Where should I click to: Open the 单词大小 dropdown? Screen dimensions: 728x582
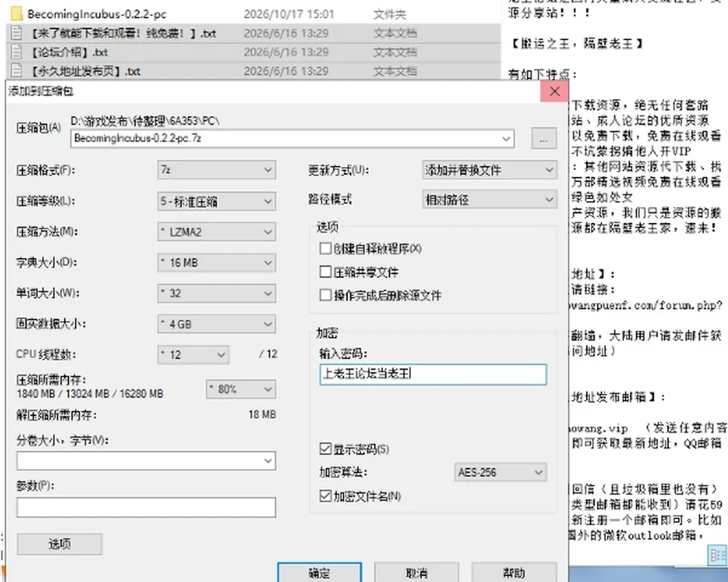216,293
